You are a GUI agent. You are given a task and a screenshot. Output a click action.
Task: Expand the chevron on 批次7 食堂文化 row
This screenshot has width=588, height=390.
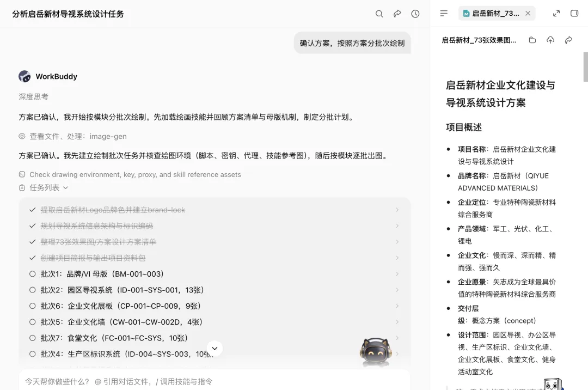[x=397, y=338]
